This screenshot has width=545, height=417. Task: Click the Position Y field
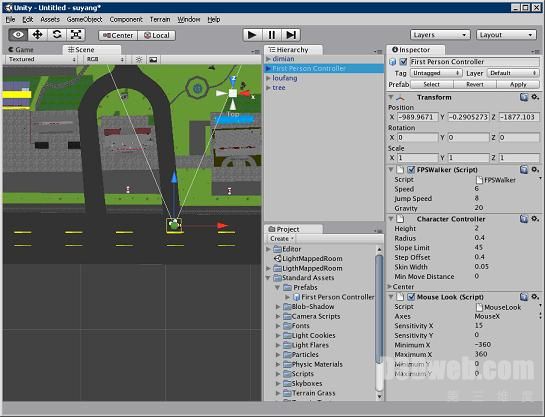coord(468,117)
